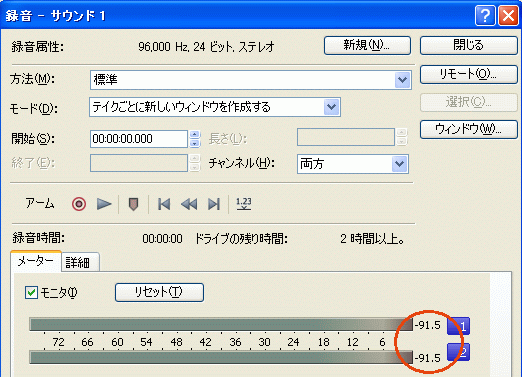Viewport: 522px width, 377px height.
Task: Click the リセット(T) button
Action: [159, 292]
